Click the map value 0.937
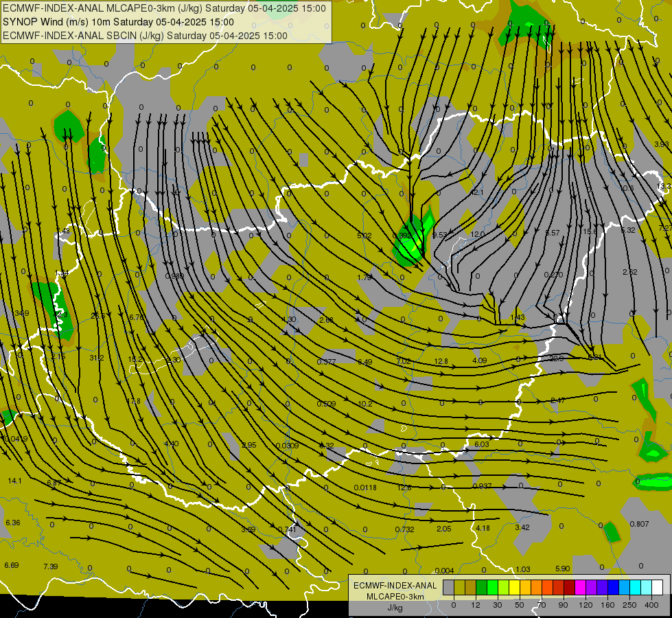 [482, 486]
